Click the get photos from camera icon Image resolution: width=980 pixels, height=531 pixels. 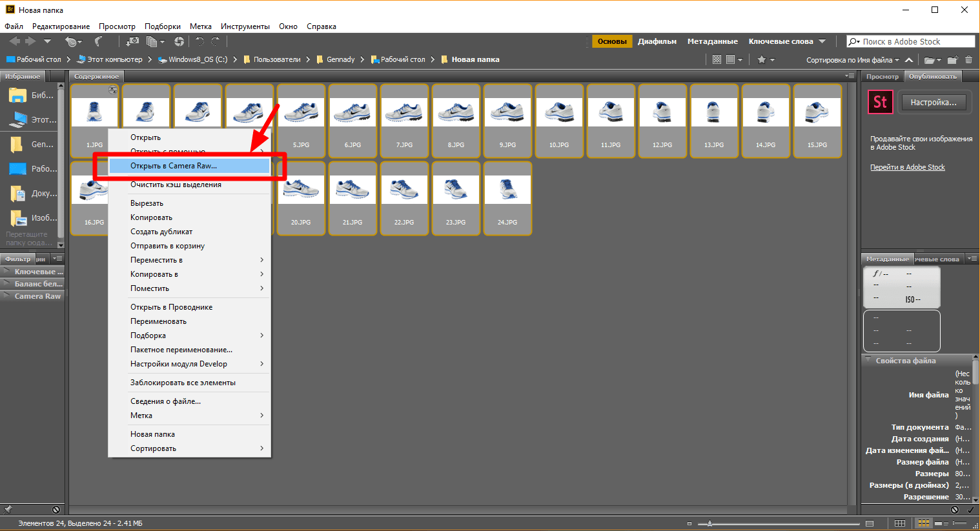coord(132,41)
